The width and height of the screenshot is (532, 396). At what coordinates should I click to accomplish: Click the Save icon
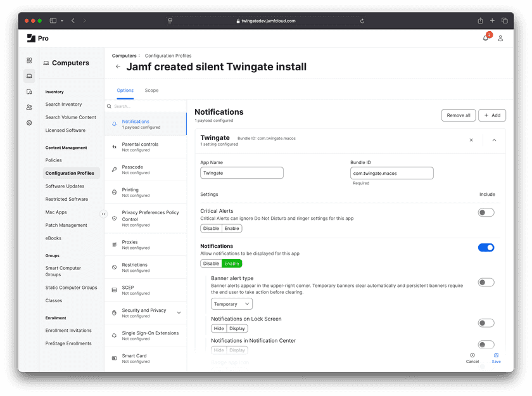tap(496, 357)
